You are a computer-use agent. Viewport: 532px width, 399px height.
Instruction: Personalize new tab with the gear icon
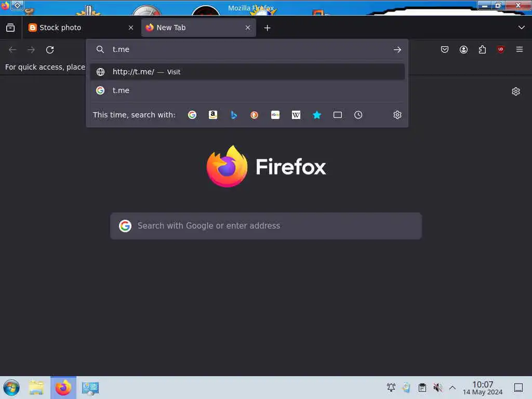516,91
